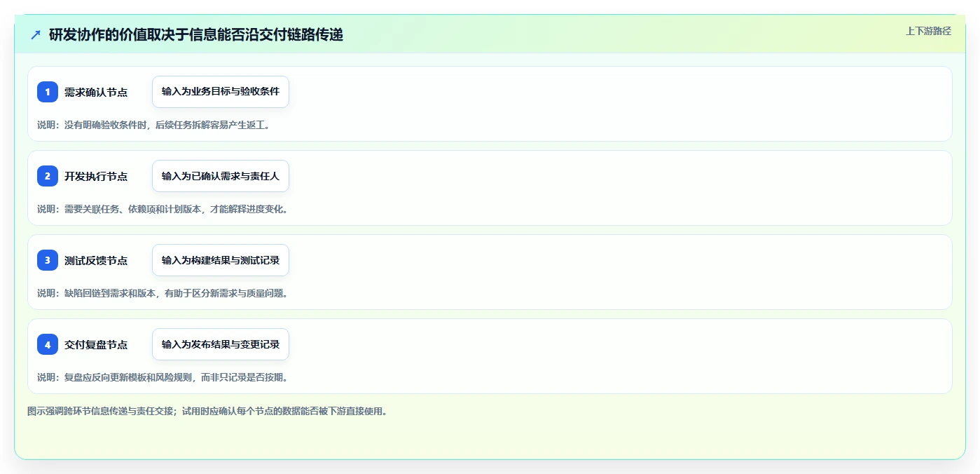980x474 pixels.
Task: Click the arrow icon beside the title
Action: point(36,34)
